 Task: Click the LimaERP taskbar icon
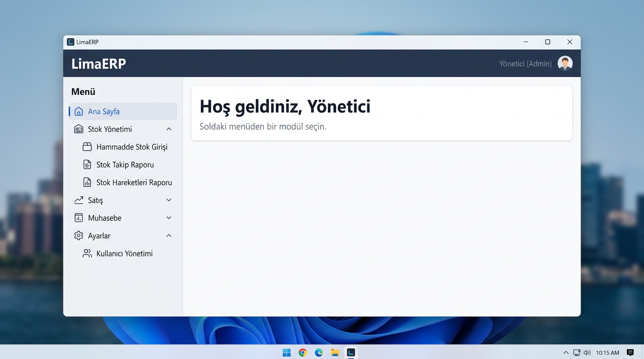tap(351, 352)
